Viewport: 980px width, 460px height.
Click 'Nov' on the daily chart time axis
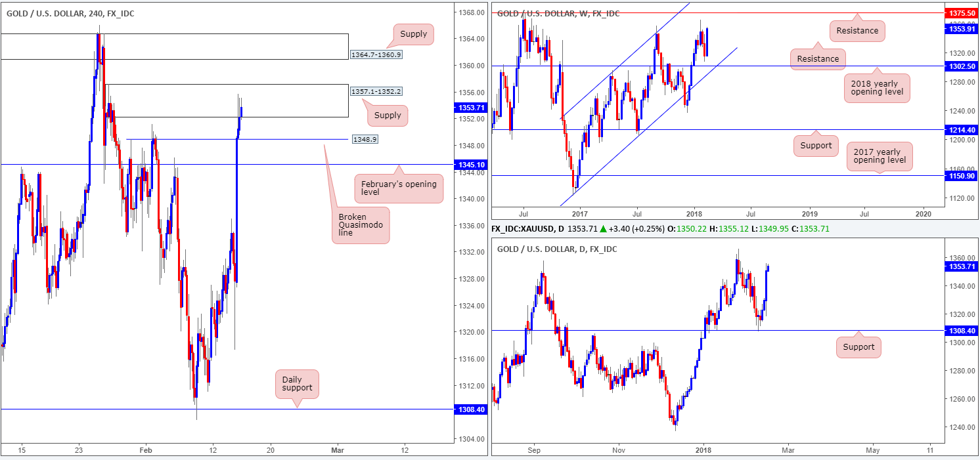pos(617,451)
